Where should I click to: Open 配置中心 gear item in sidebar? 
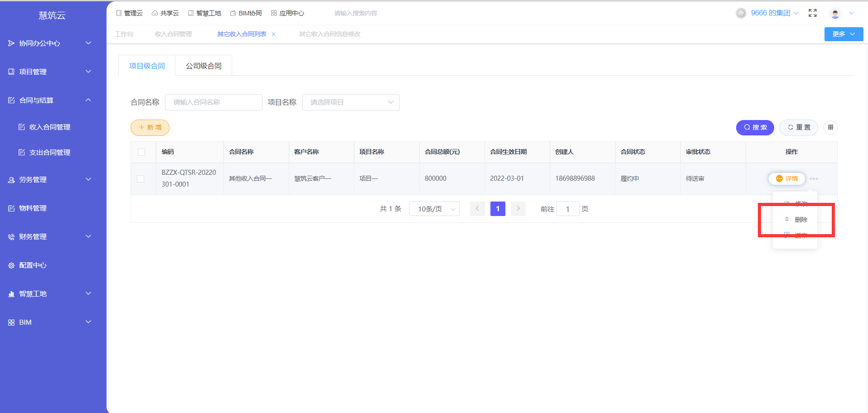28,265
